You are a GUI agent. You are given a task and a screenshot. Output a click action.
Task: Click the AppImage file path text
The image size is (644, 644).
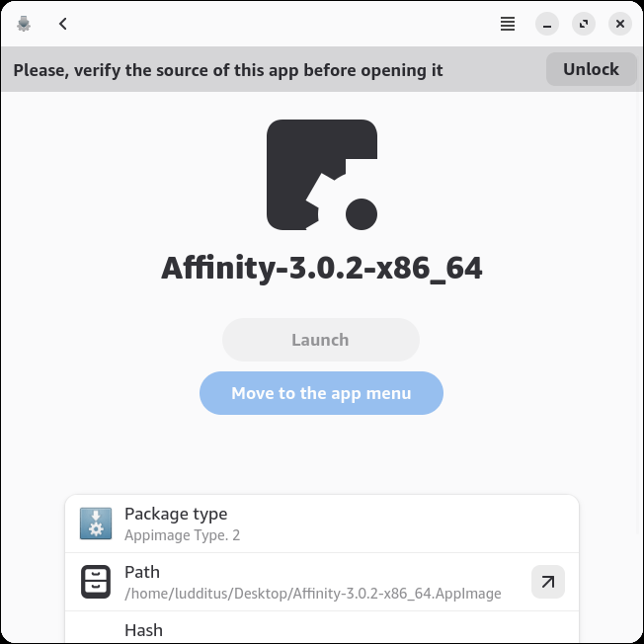[x=313, y=594]
